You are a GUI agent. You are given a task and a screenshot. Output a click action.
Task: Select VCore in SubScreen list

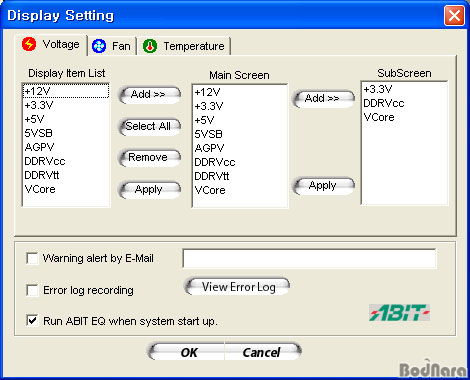(x=404, y=117)
